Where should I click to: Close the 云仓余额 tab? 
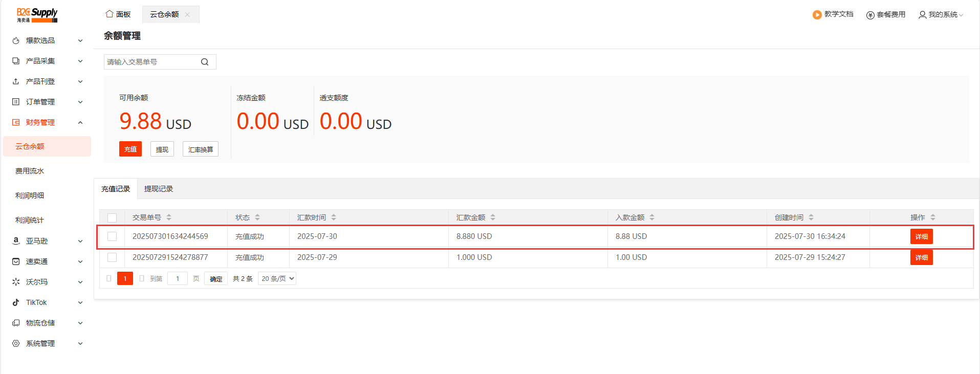point(187,15)
